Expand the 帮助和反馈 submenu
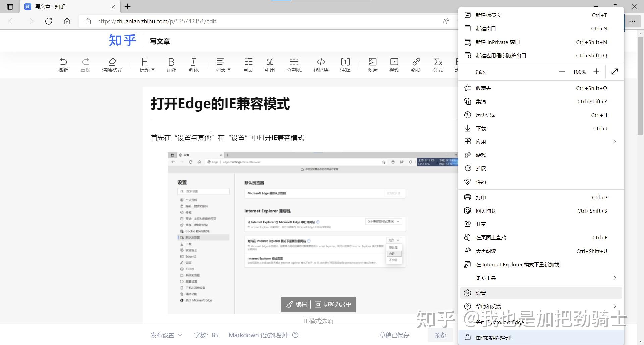The width and height of the screenshot is (644, 345). click(x=541, y=306)
